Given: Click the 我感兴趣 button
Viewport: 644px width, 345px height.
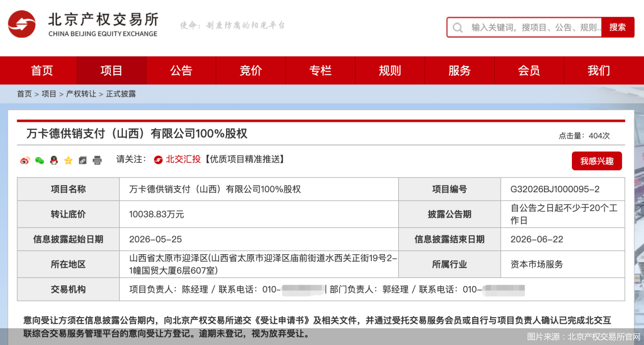Looking at the screenshot, I should click(597, 161).
